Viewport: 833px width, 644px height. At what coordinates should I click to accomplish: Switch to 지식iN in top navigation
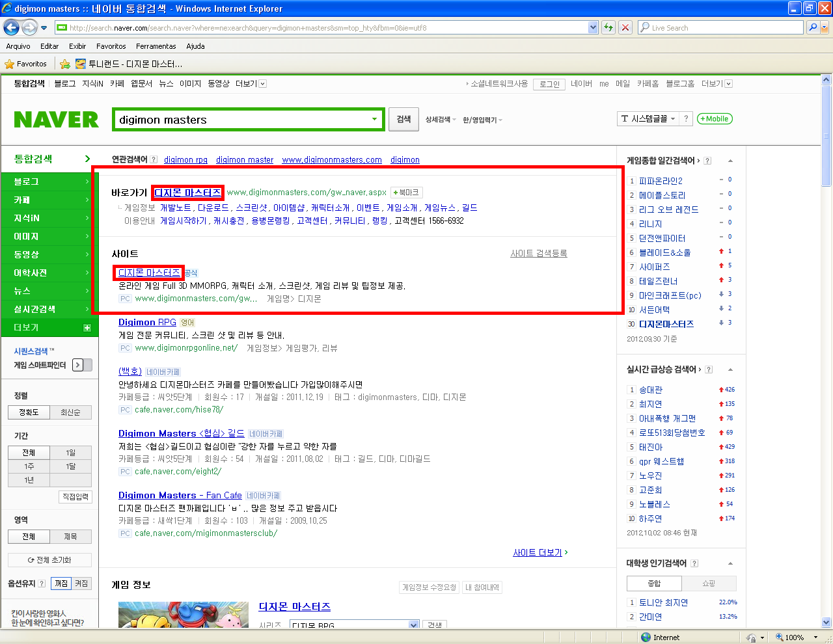tap(92, 84)
